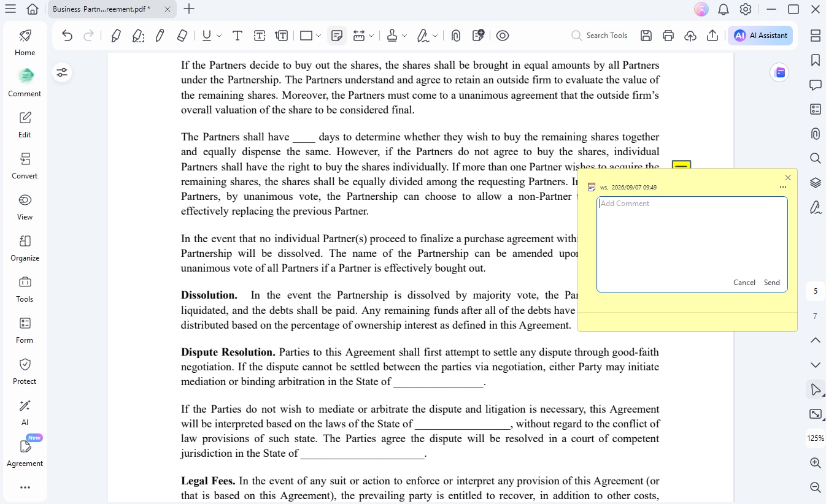Expand the Measure tool dropdown arrow
This screenshot has width=826, height=504.
pos(372,36)
